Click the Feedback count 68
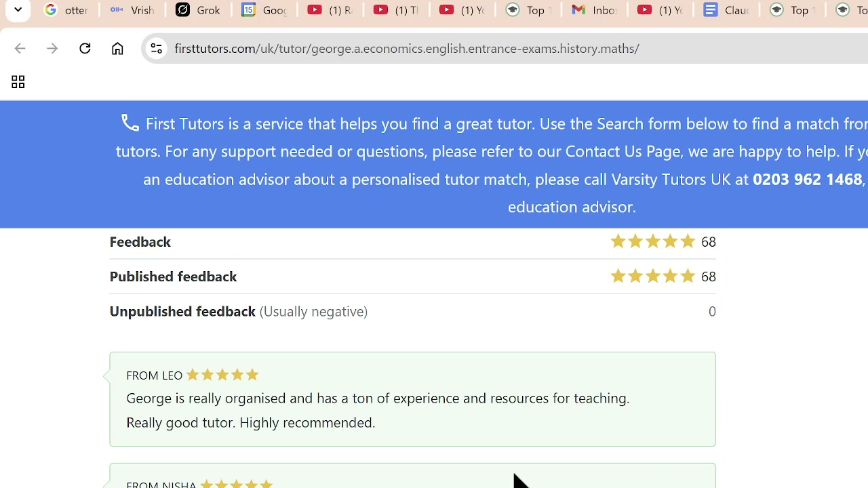 709,242
